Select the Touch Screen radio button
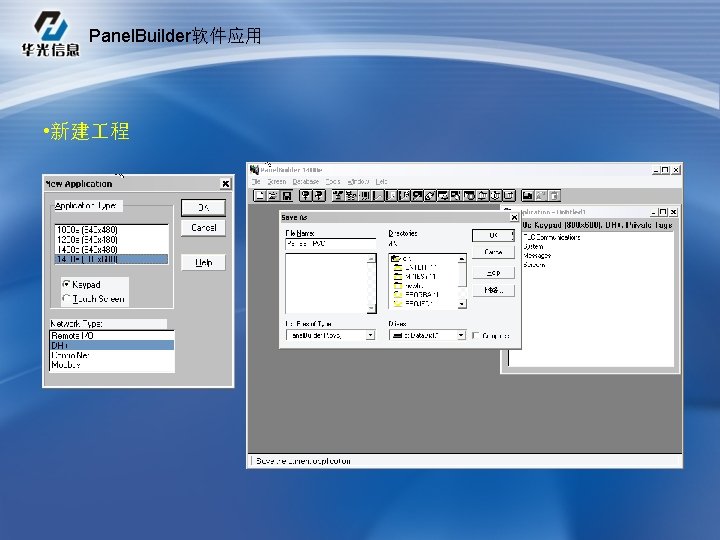Viewport: 720px width, 540px height. (66, 299)
